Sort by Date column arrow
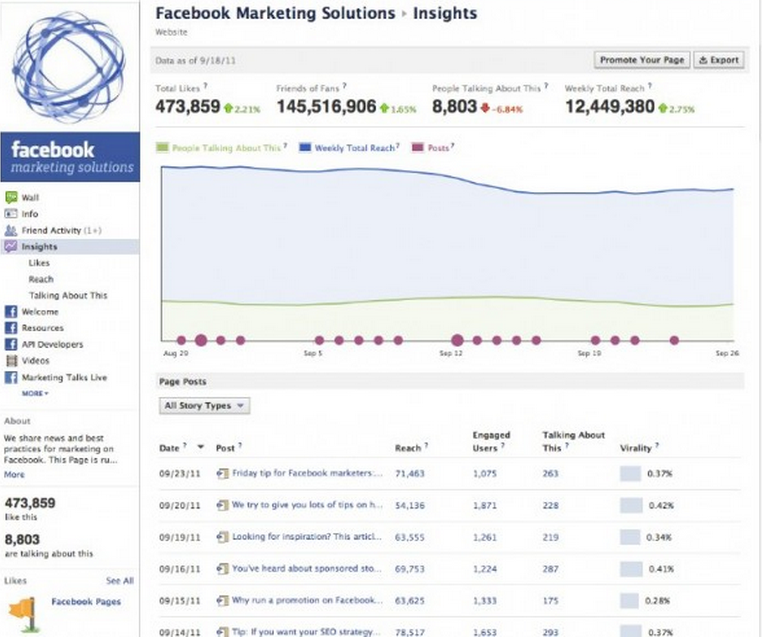Screen dimensions: 769x644 coord(202,451)
